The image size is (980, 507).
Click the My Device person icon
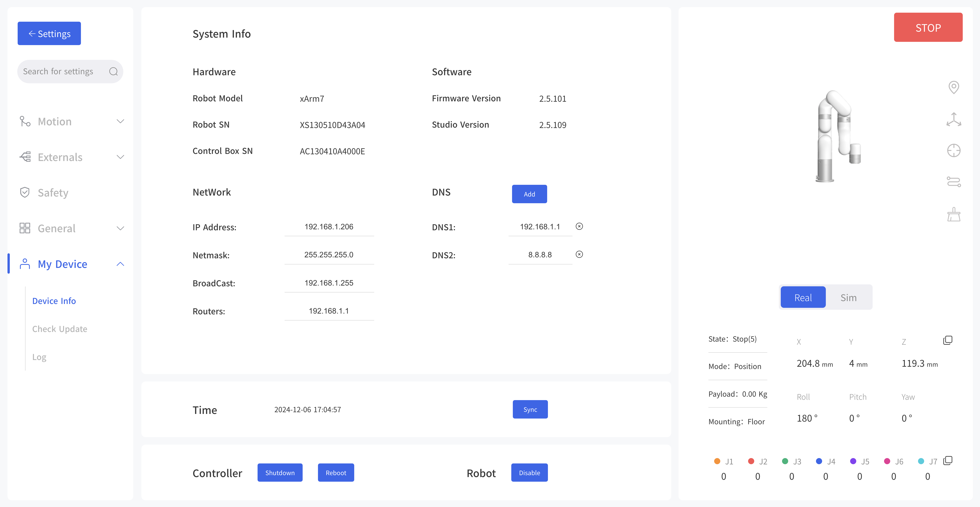[x=25, y=264]
